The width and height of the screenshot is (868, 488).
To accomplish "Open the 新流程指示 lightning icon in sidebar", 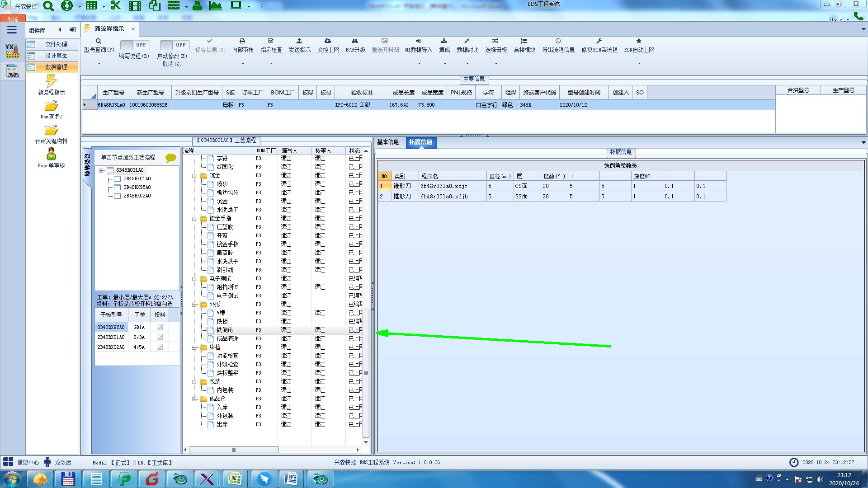I will click(51, 81).
